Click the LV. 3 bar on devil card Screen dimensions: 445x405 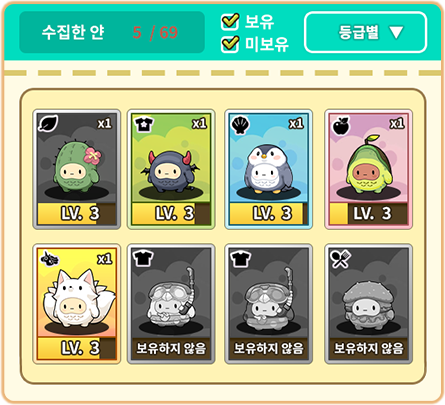pos(171,213)
